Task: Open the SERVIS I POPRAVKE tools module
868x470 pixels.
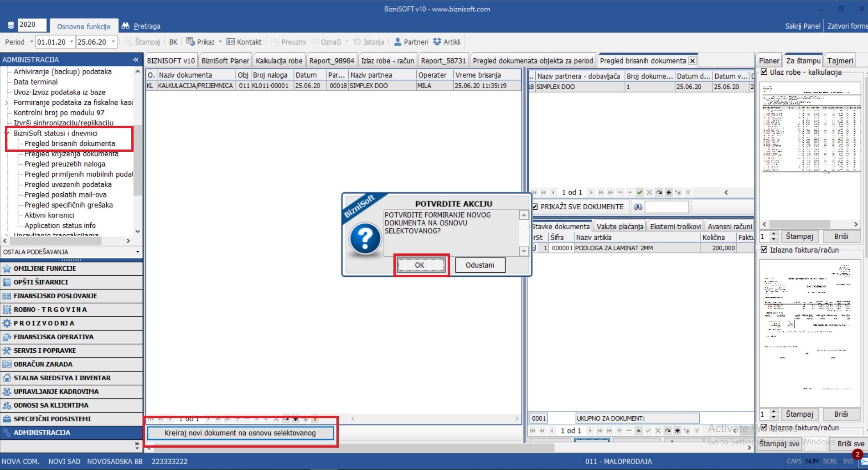Action: coord(72,351)
